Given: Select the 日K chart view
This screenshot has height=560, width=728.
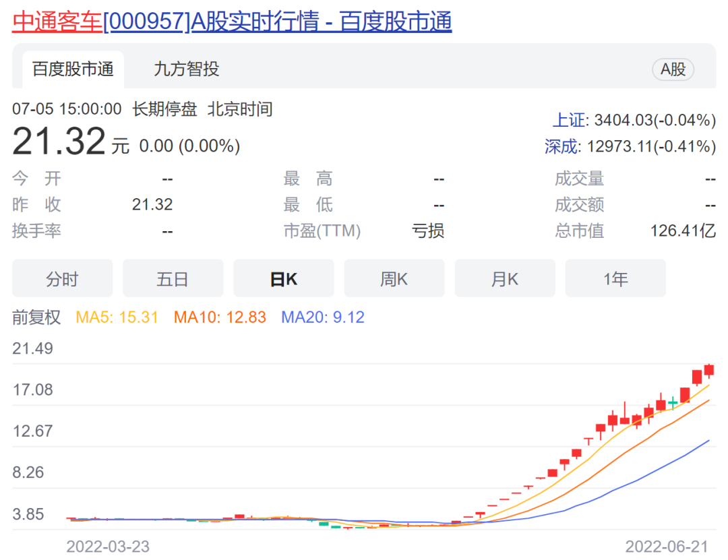Looking at the screenshot, I should pyautogui.click(x=284, y=279).
